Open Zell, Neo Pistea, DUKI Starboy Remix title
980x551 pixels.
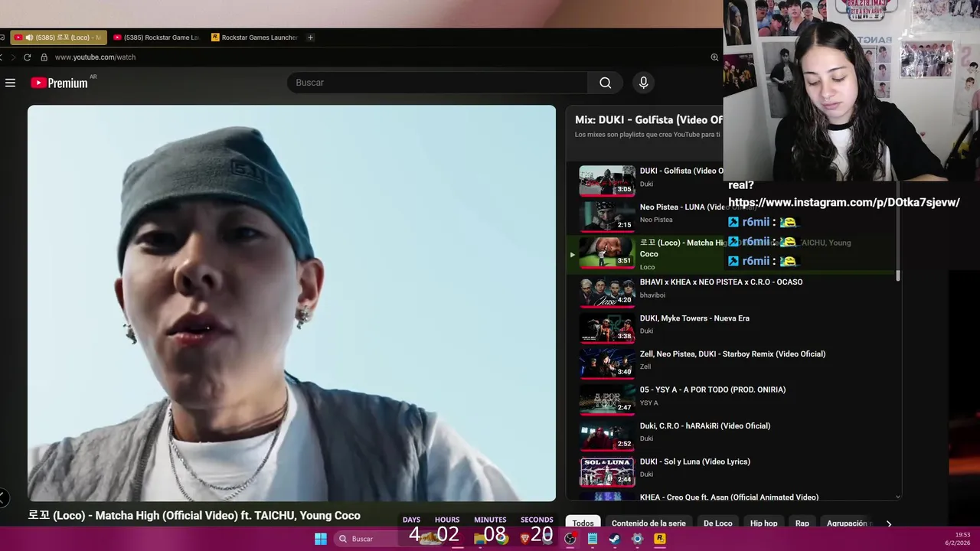coord(733,354)
